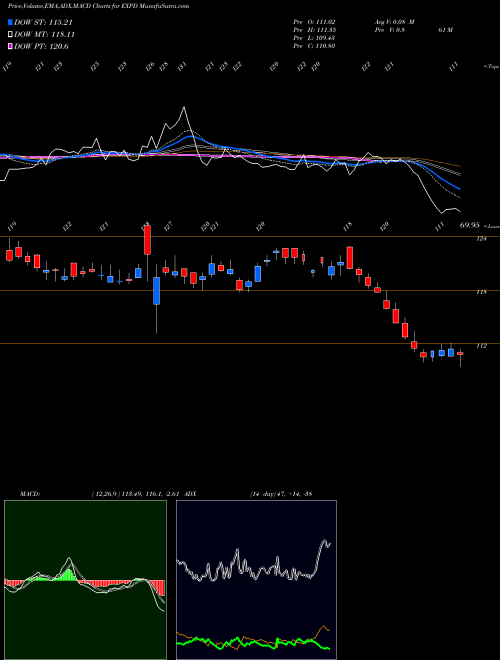Click the 'Pre H: 111.35' value

pos(314,30)
